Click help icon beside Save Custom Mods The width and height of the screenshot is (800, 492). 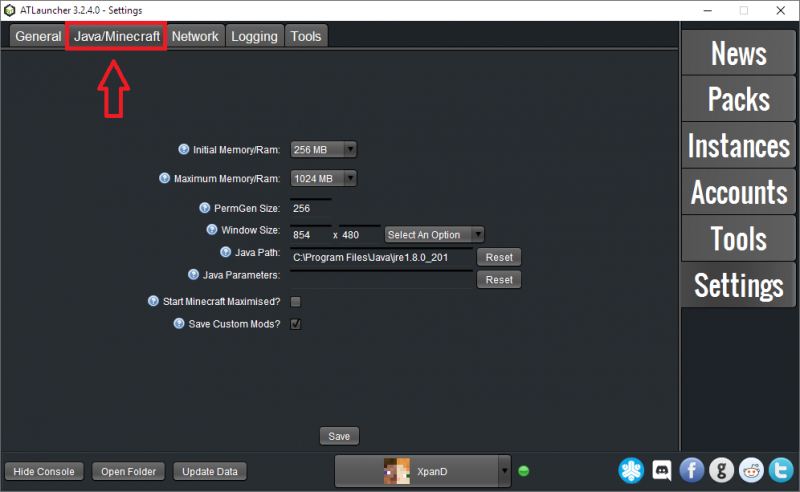point(179,324)
